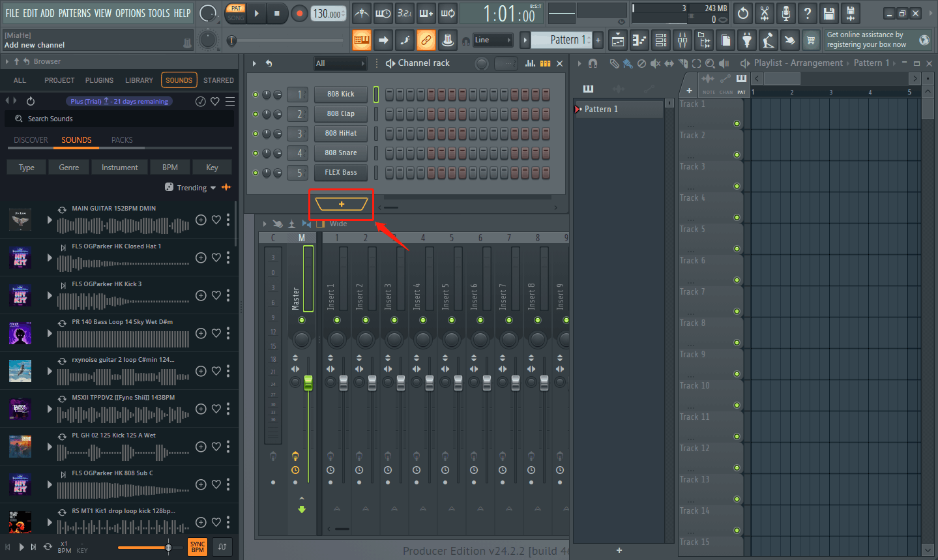Switch to the PACKS tab
Screen dimensions: 938x560
coord(122,140)
